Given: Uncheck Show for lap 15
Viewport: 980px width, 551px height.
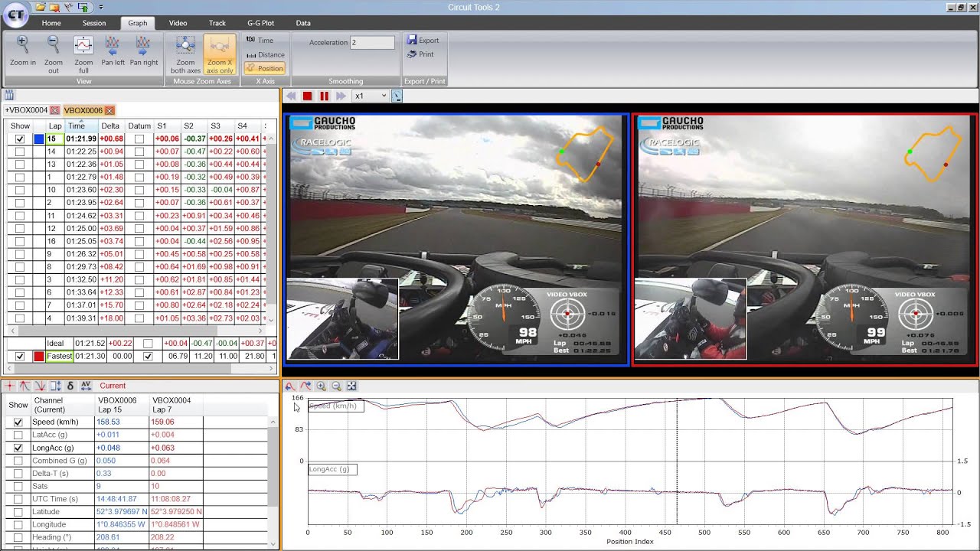Looking at the screenshot, I should click(20, 139).
